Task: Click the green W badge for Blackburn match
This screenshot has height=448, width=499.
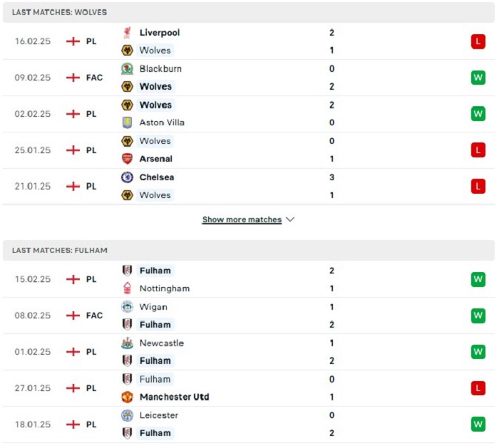Action: (478, 78)
